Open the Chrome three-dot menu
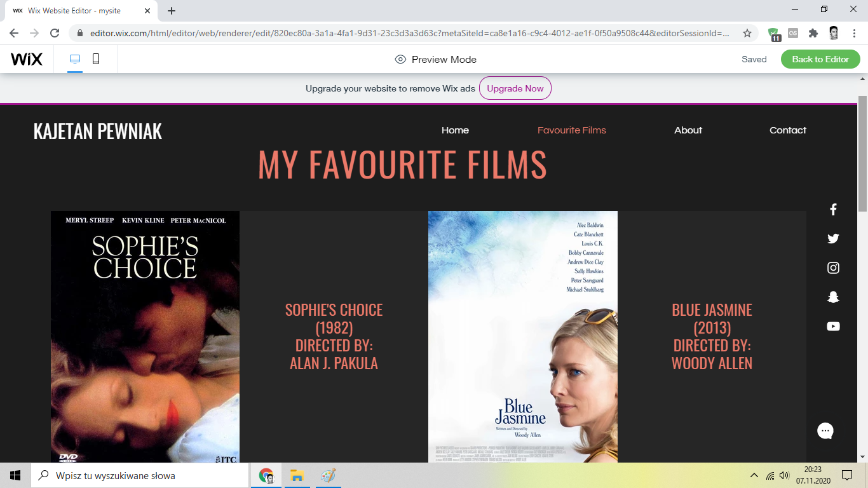Screen dimensions: 868x488 (853, 33)
